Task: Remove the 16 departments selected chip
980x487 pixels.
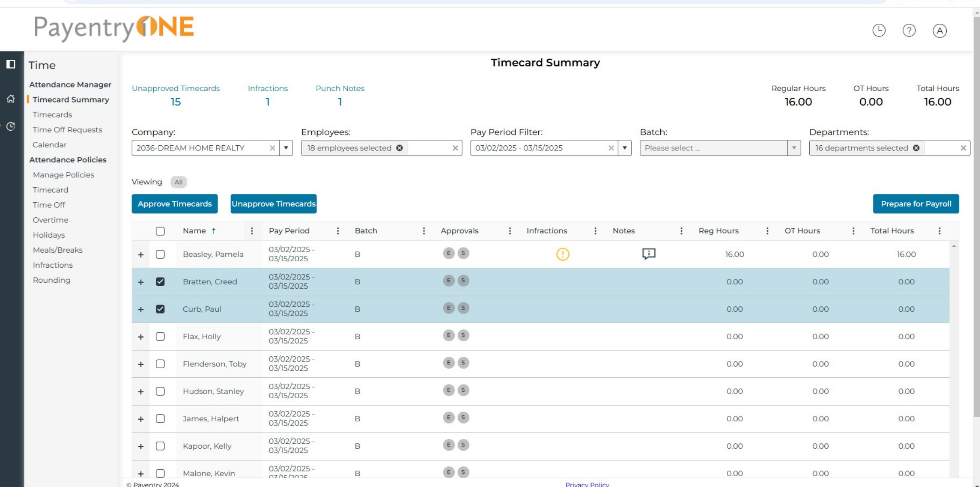Action: coord(916,148)
